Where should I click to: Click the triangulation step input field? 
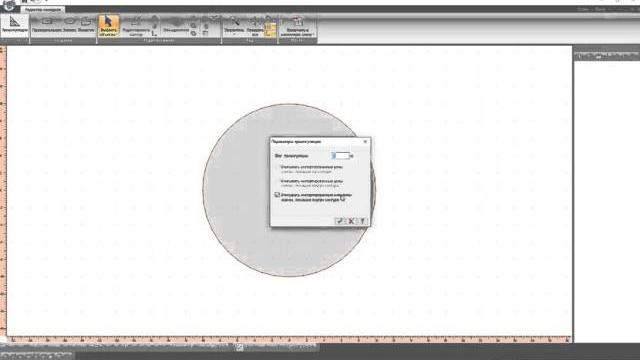coord(341,156)
